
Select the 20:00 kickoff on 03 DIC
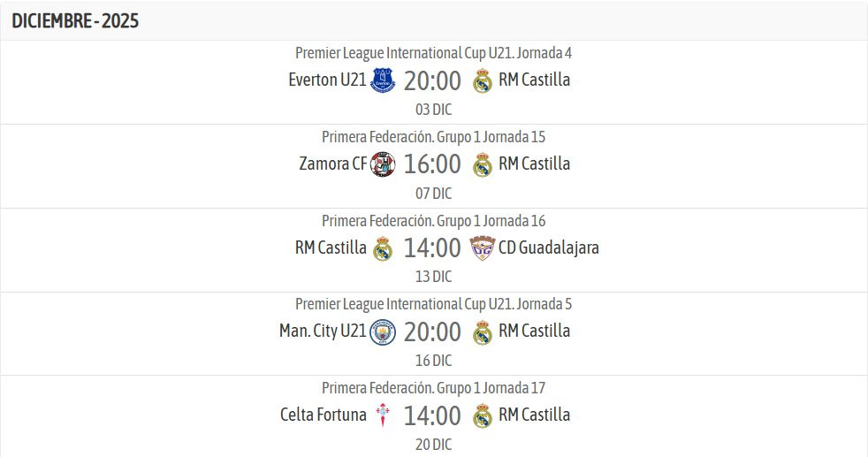point(432,80)
